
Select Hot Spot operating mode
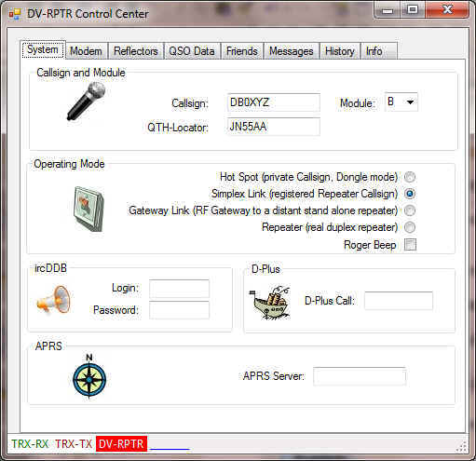410,177
